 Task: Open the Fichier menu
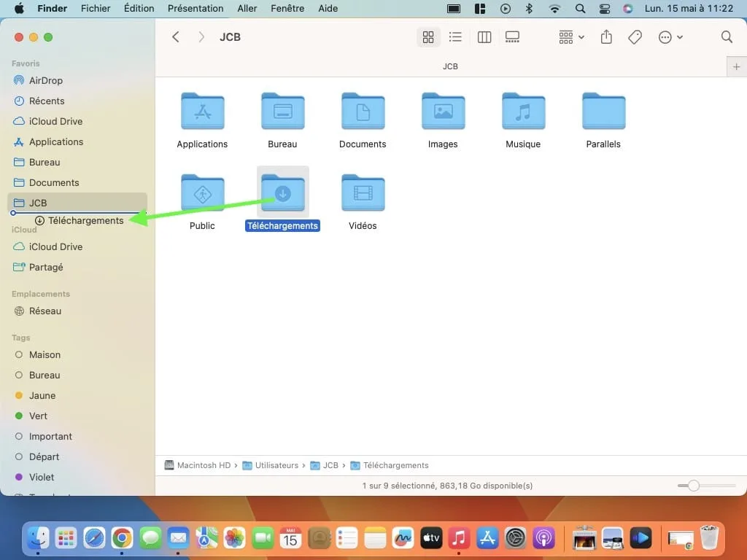point(96,8)
